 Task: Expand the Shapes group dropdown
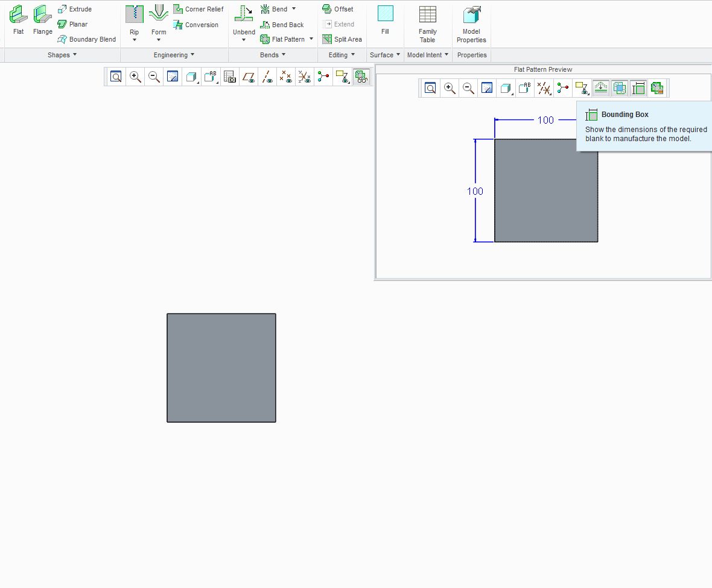[x=74, y=55]
